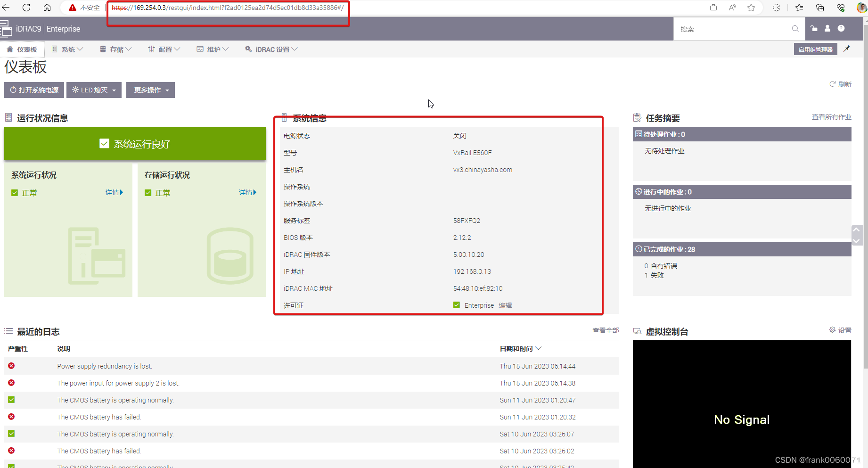This screenshot has height=468, width=868.
Task: Click the iDRAC9 Enterprise logo icon
Action: 8,29
